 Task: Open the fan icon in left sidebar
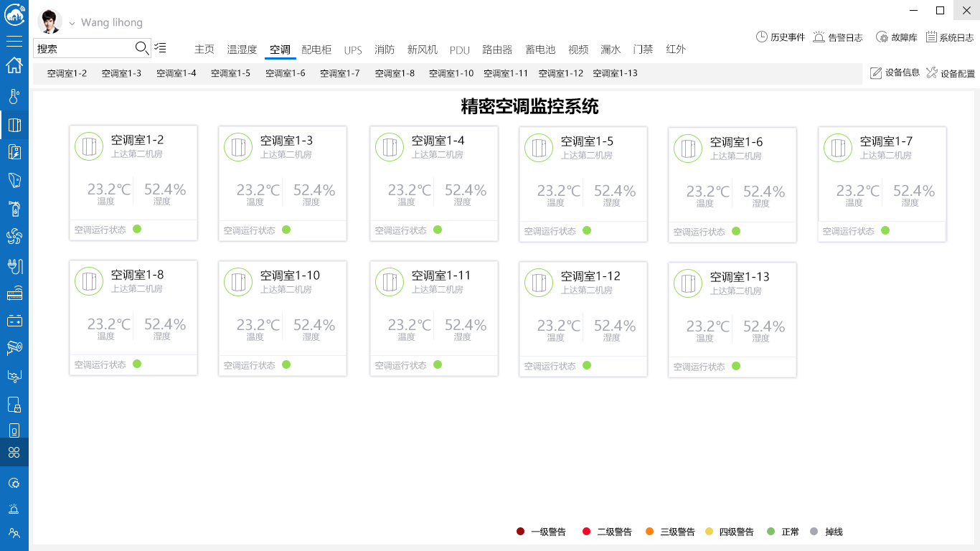click(x=14, y=237)
